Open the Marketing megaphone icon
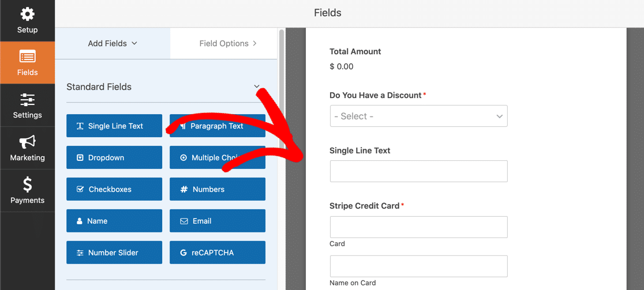The image size is (644, 290). [x=28, y=142]
